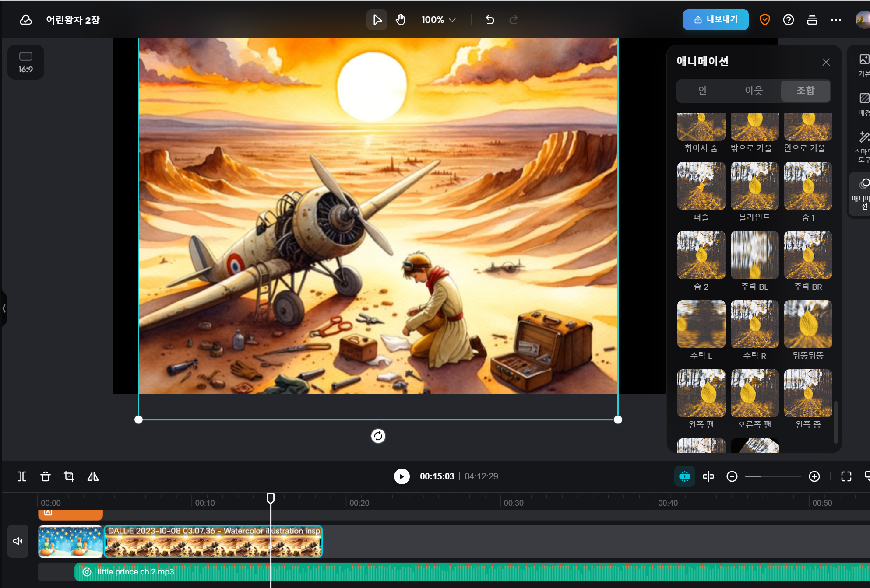The image size is (870, 588).
Task: Open the 16:9 aspect ratio selector
Action: [x=26, y=62]
